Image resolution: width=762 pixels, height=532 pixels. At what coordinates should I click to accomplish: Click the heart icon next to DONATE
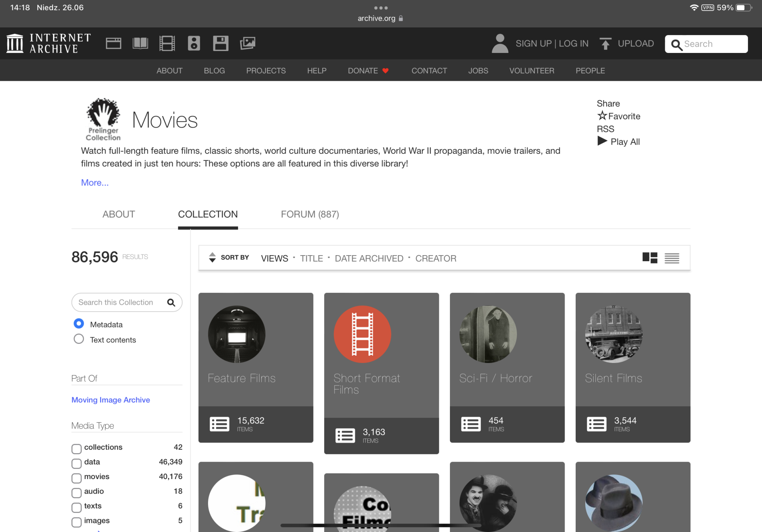click(386, 71)
